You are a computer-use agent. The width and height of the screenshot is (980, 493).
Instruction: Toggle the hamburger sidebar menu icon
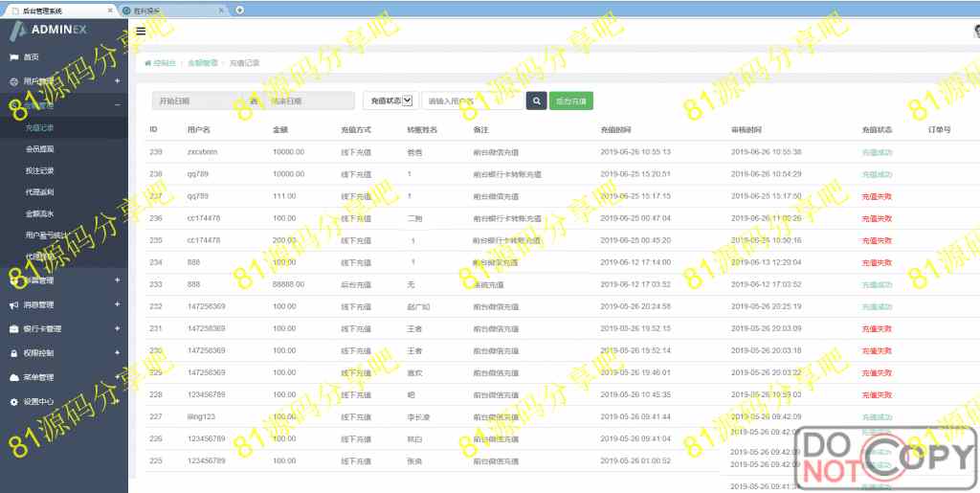pos(141,31)
